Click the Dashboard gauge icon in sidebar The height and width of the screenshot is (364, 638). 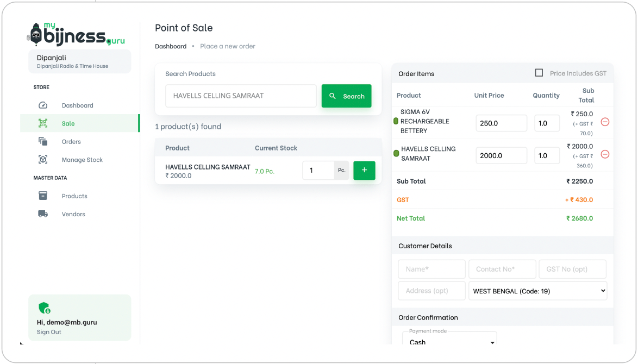[43, 105]
